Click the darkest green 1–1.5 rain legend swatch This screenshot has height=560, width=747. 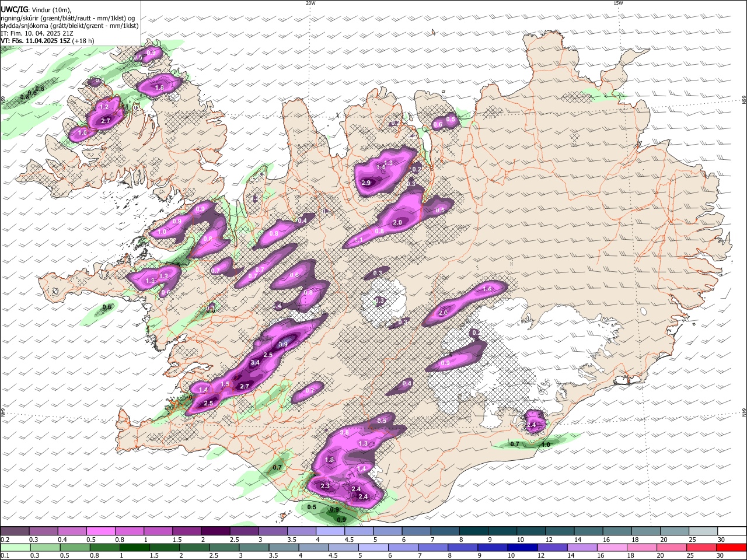(135, 547)
